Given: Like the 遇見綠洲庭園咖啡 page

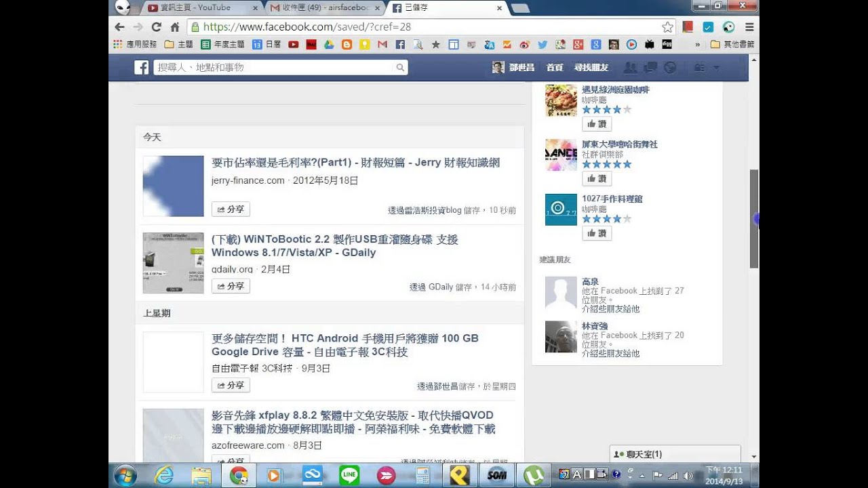Looking at the screenshot, I should point(597,124).
